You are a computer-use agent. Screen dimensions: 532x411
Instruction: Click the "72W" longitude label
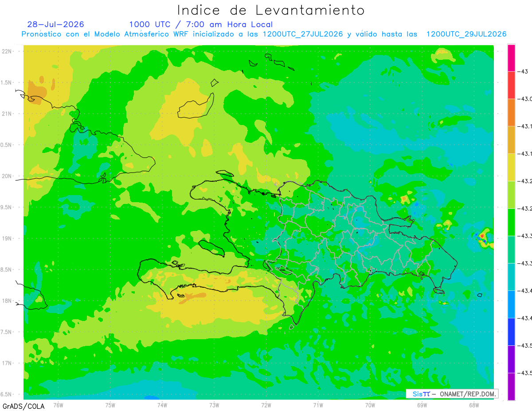click(x=266, y=405)
